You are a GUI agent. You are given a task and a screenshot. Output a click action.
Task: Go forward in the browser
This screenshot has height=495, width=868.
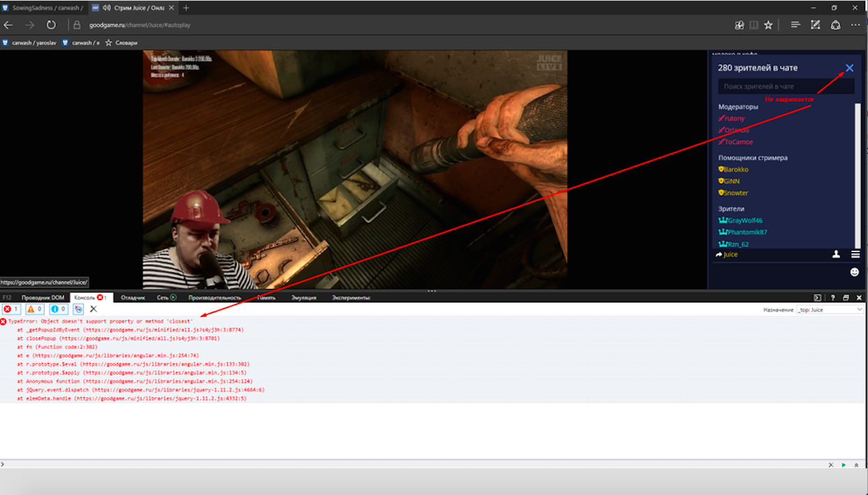pos(29,25)
